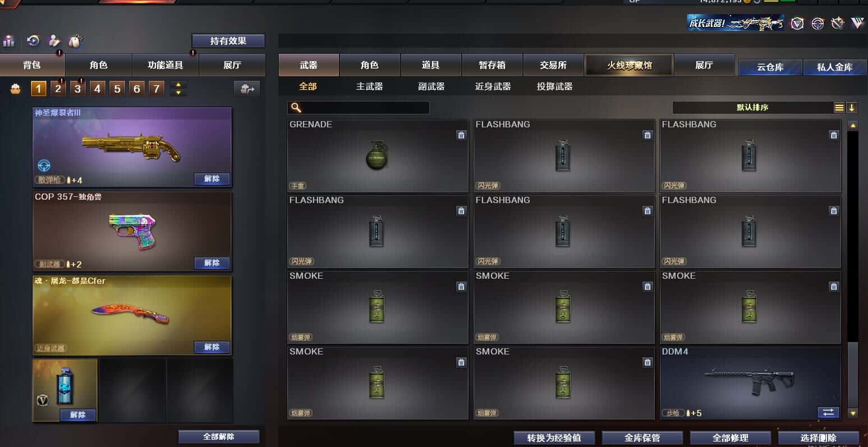The height and width of the screenshot is (447, 868).
Task: Open the 功能道具 tab on the left panel
Action: [166, 65]
